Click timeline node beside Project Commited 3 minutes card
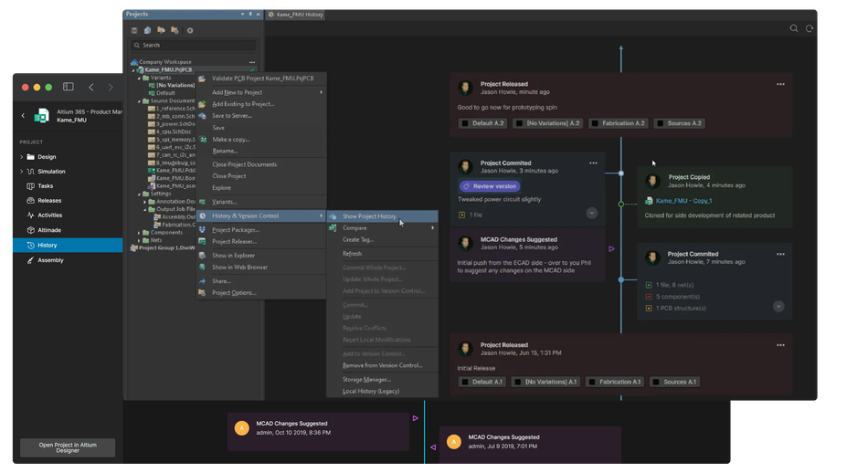 [x=621, y=173]
